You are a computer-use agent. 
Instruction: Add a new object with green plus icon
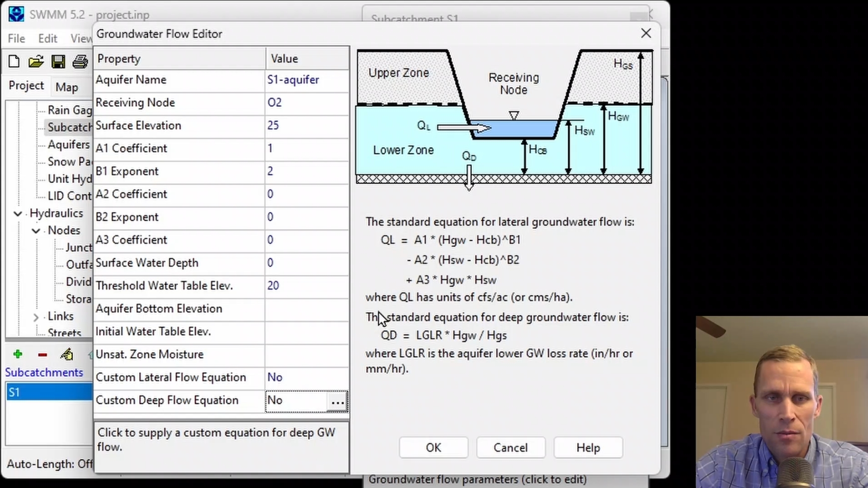18,354
